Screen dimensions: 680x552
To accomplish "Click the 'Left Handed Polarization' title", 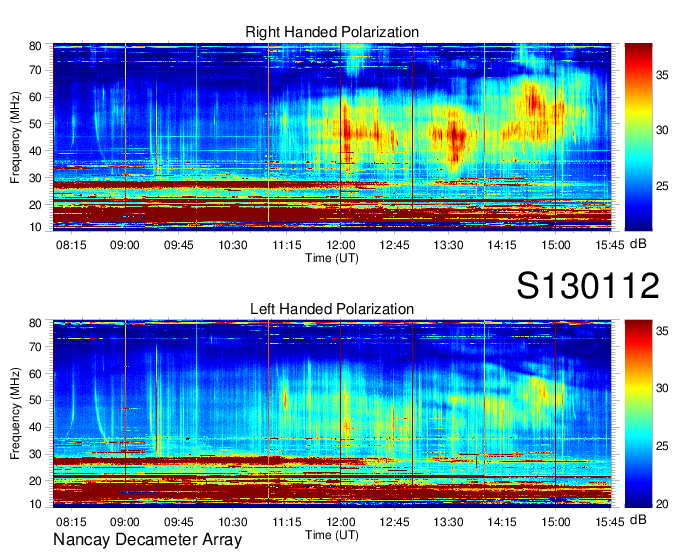I will tap(332, 309).
